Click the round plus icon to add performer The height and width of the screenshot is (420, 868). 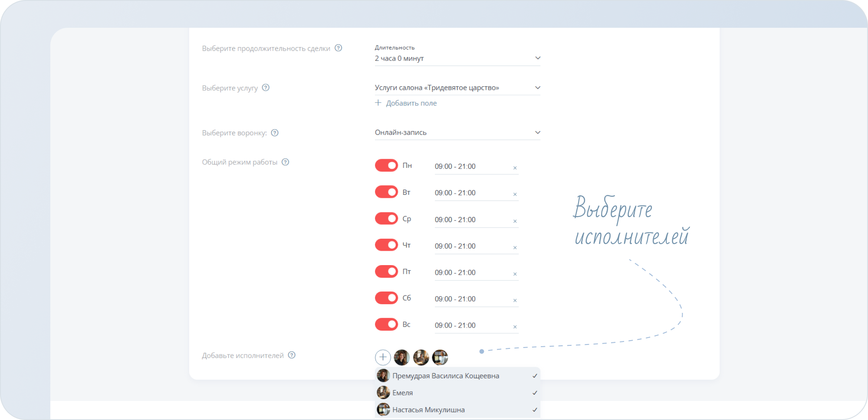click(x=383, y=357)
